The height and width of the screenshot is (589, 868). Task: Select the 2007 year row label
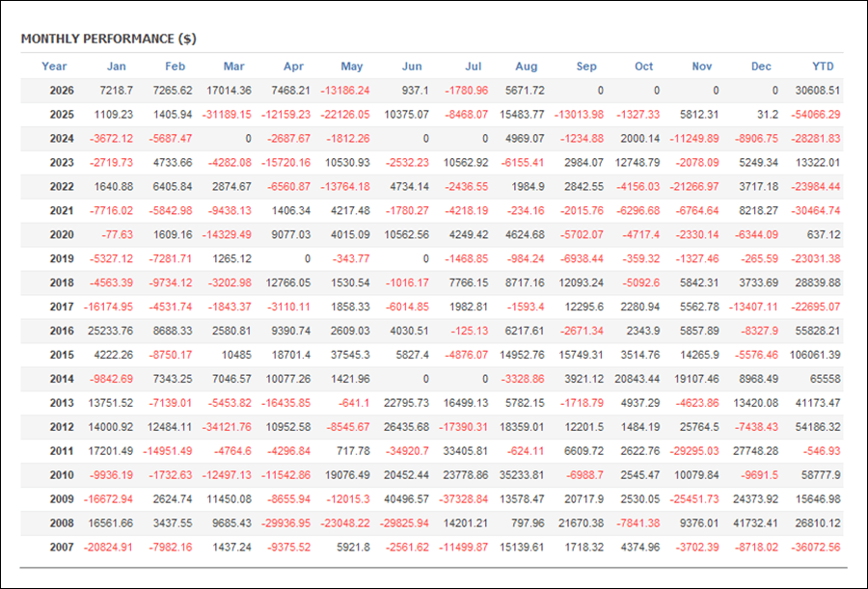pyautogui.click(x=62, y=548)
